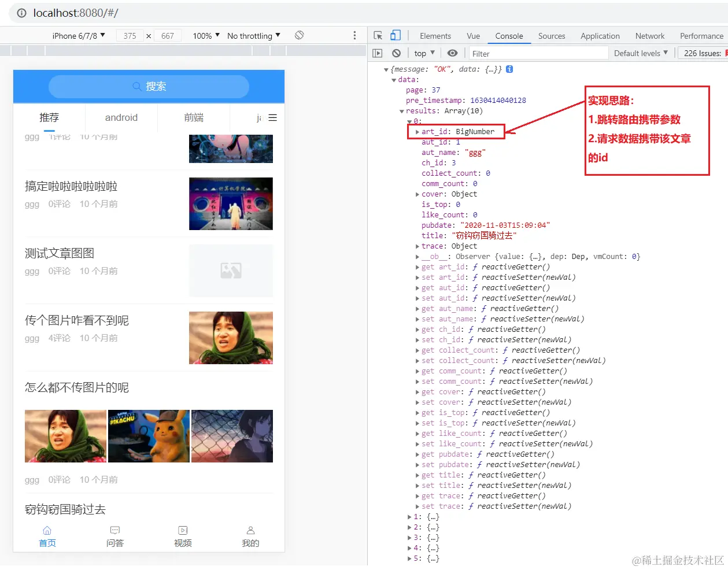The width and height of the screenshot is (728, 570).
Task: Open the iPhone 6/7/8 device dropdown
Action: click(79, 36)
